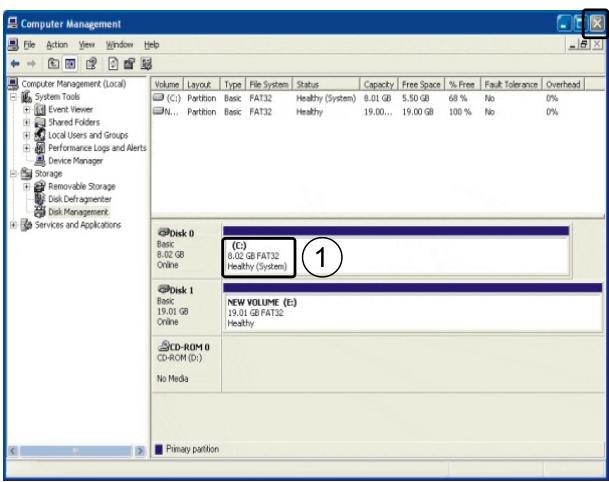Sort by the File System column header
The image size is (609, 482).
[x=269, y=84]
